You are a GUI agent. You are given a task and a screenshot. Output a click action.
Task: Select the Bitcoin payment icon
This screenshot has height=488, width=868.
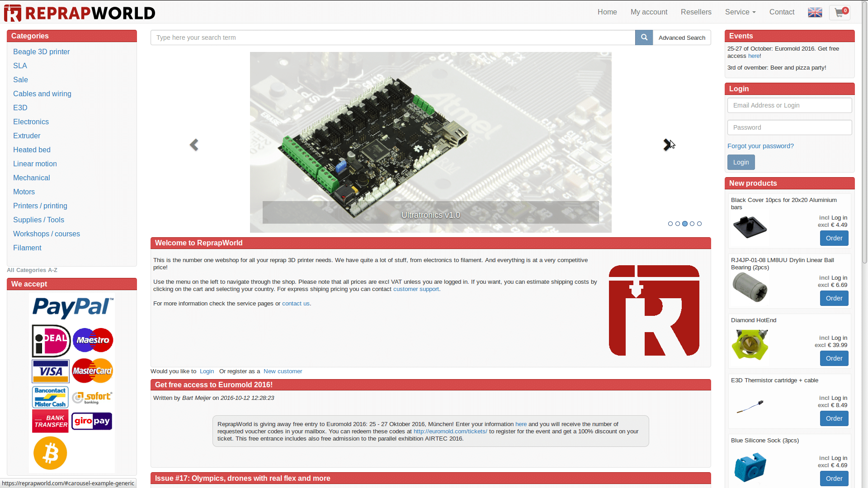pos(50,453)
